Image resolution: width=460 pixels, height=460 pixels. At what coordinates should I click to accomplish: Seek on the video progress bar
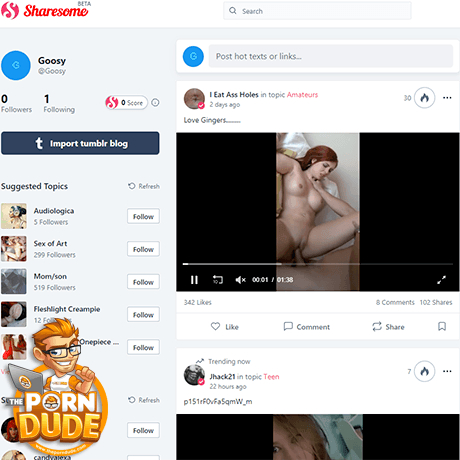[318, 264]
